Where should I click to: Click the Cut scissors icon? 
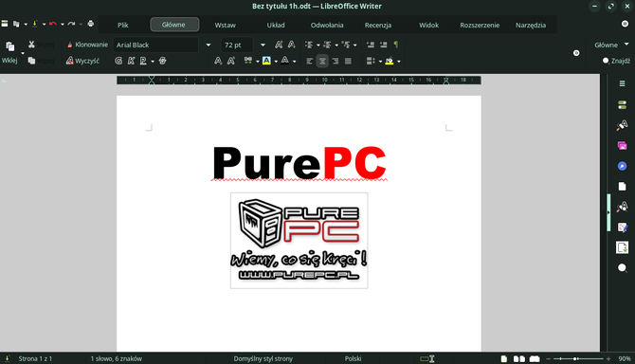pyautogui.click(x=31, y=45)
